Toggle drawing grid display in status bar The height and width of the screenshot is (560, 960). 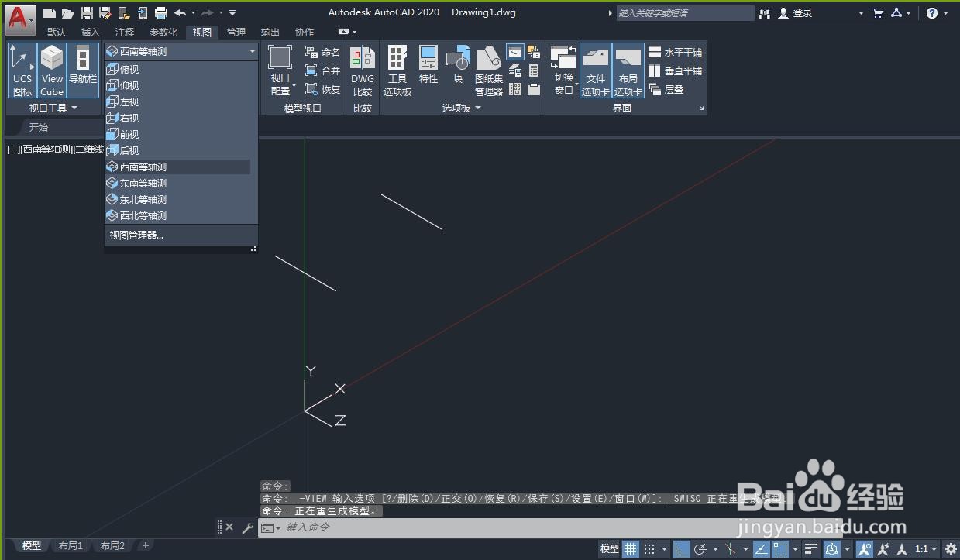pos(631,548)
